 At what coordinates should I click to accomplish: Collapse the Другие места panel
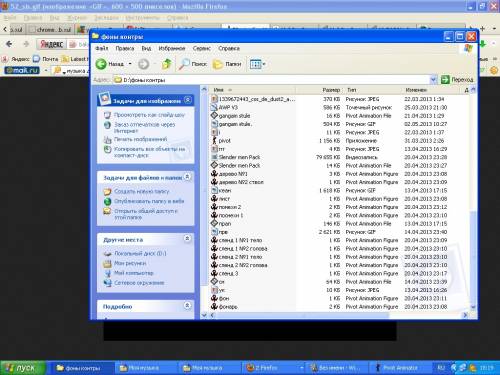point(188,239)
